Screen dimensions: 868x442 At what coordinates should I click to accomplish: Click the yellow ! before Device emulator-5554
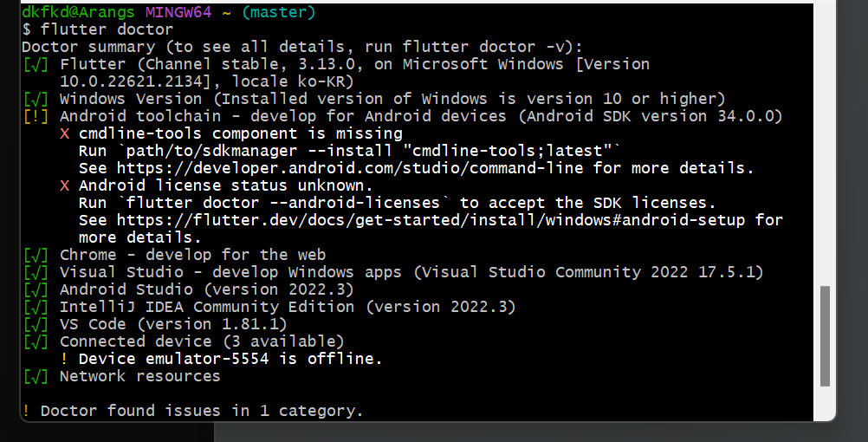pos(65,358)
